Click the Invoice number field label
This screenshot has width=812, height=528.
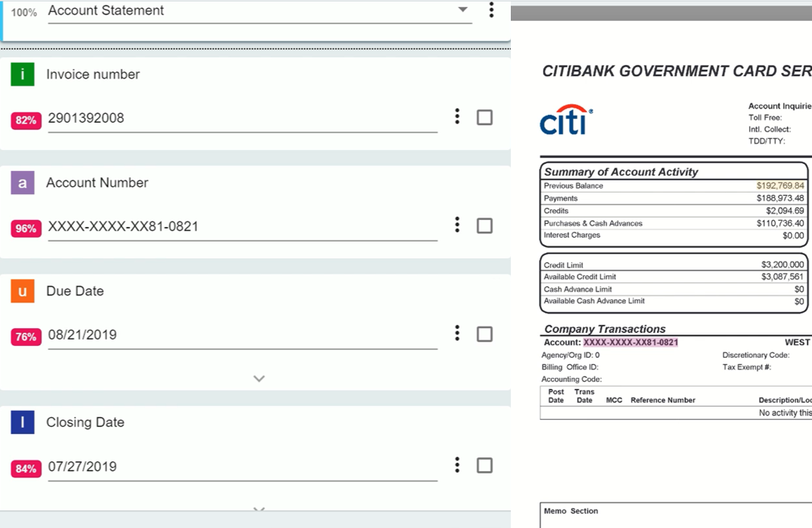click(x=93, y=75)
